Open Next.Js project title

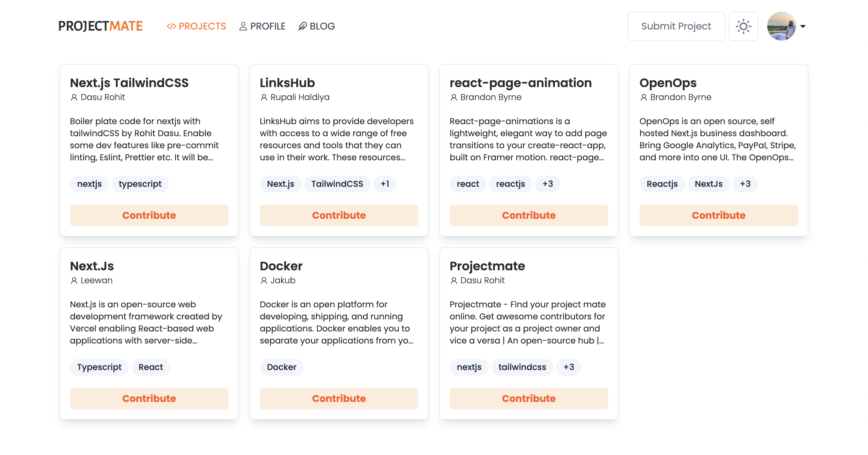pos(92,266)
